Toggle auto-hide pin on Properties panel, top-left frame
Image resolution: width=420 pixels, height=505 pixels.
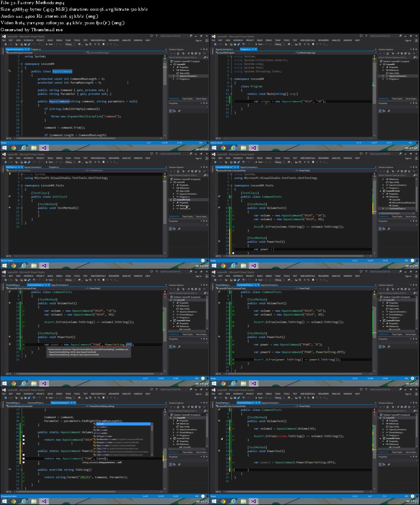pyautogui.click(x=204, y=103)
